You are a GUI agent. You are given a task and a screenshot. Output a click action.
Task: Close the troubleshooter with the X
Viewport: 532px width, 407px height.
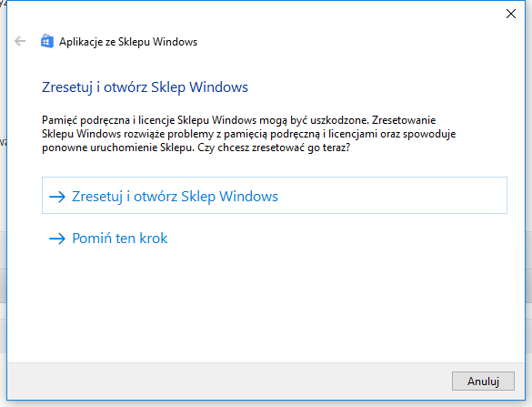pyautogui.click(x=510, y=14)
